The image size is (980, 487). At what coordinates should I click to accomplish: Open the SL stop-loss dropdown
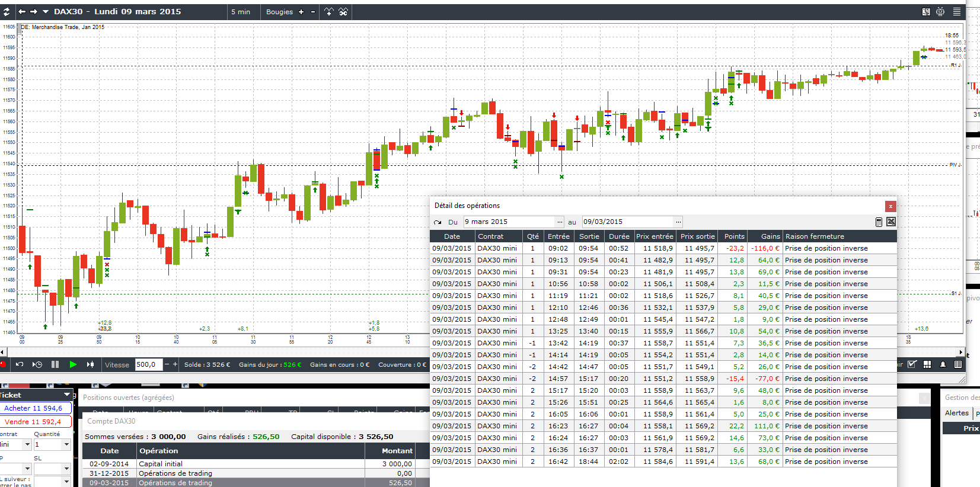66,469
